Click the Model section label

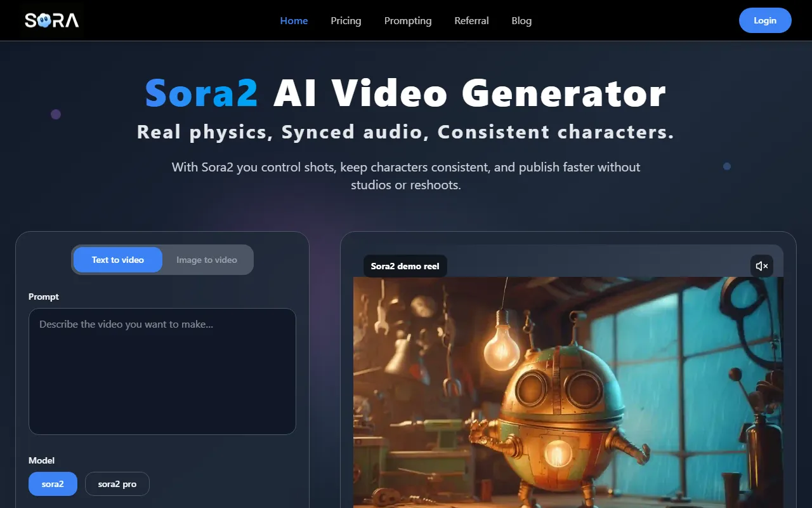tap(42, 460)
